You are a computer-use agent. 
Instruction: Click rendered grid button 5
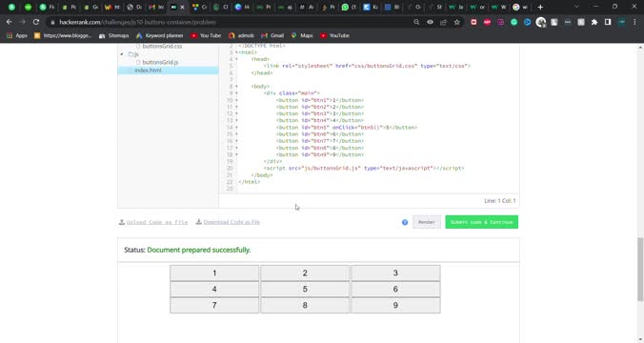(305, 290)
